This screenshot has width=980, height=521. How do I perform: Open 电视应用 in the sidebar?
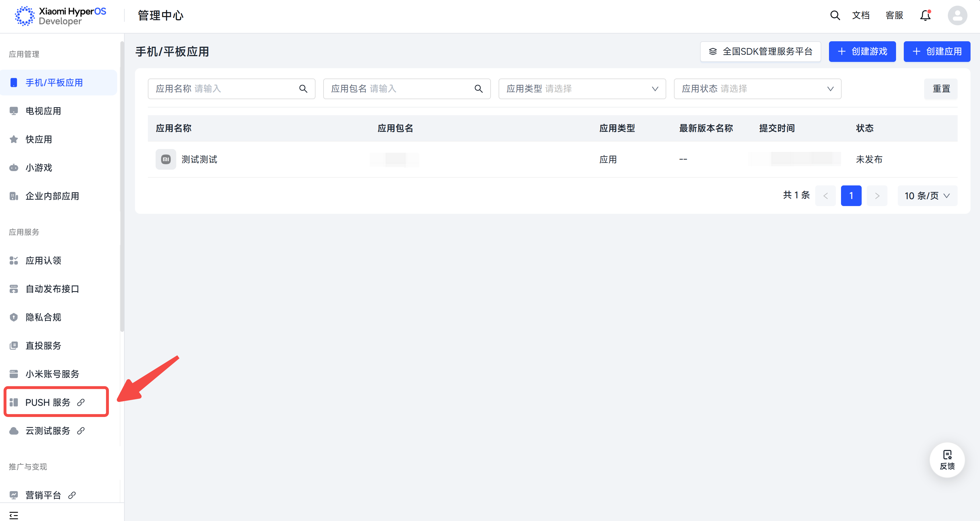pyautogui.click(x=43, y=111)
